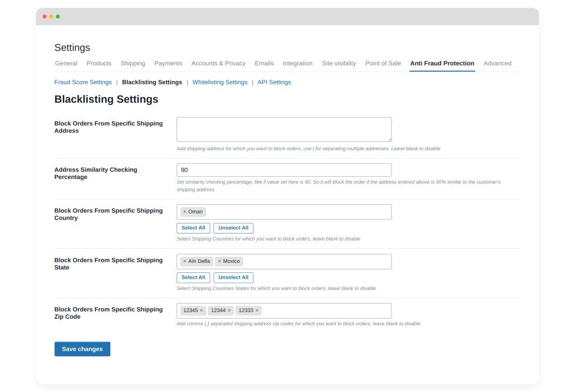575x392 pixels.
Task: Remove the Moxico state tag
Action: (x=219, y=261)
